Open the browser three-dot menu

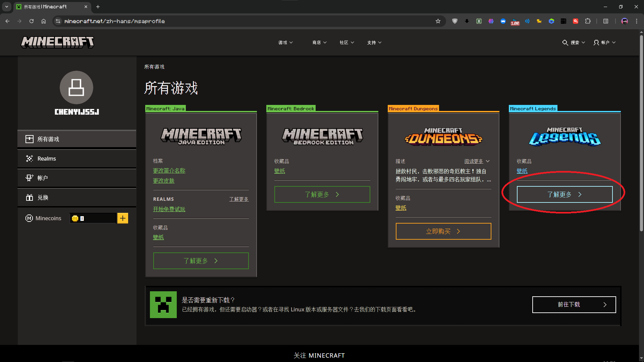click(637, 21)
